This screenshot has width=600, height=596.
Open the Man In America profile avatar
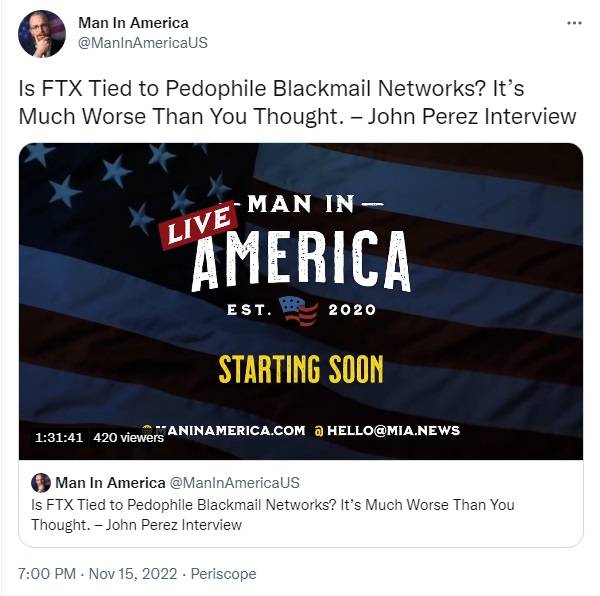42,34
